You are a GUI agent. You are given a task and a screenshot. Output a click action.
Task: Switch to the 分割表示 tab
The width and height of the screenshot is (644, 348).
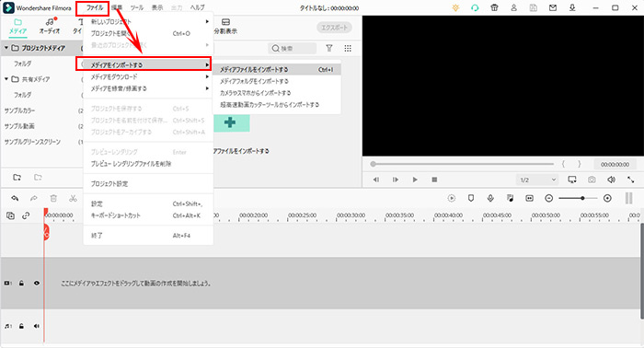click(x=225, y=27)
